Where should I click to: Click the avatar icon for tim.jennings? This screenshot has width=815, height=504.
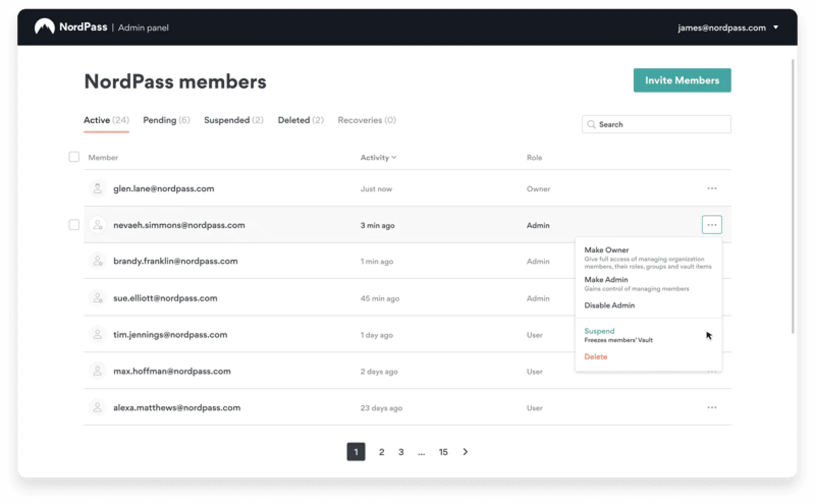coord(97,335)
